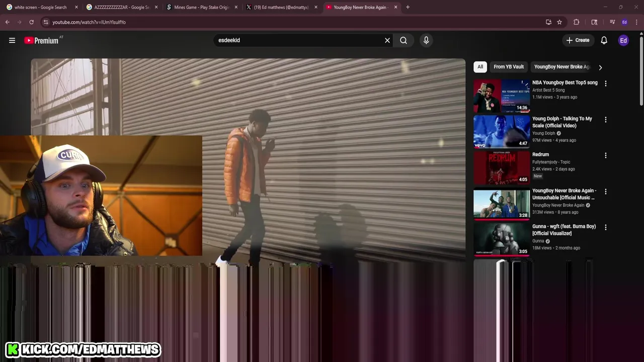
Task: Open the Ed account avatar menu
Action: [x=623, y=40]
